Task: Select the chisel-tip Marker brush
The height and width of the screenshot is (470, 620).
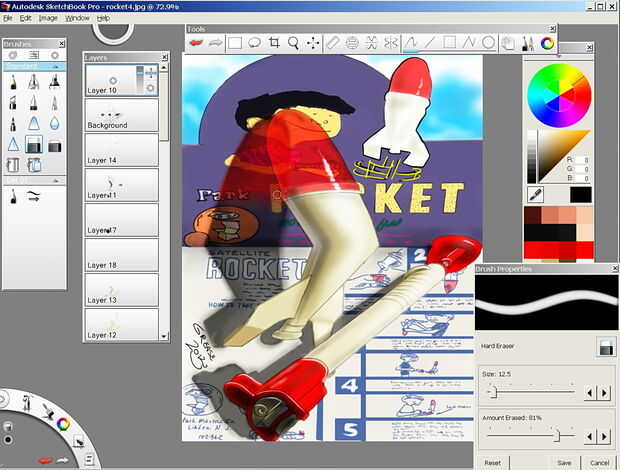Action: 13,103
